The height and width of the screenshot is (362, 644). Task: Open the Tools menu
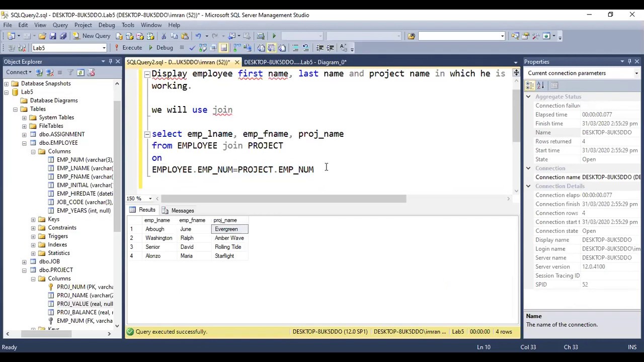[128, 25]
